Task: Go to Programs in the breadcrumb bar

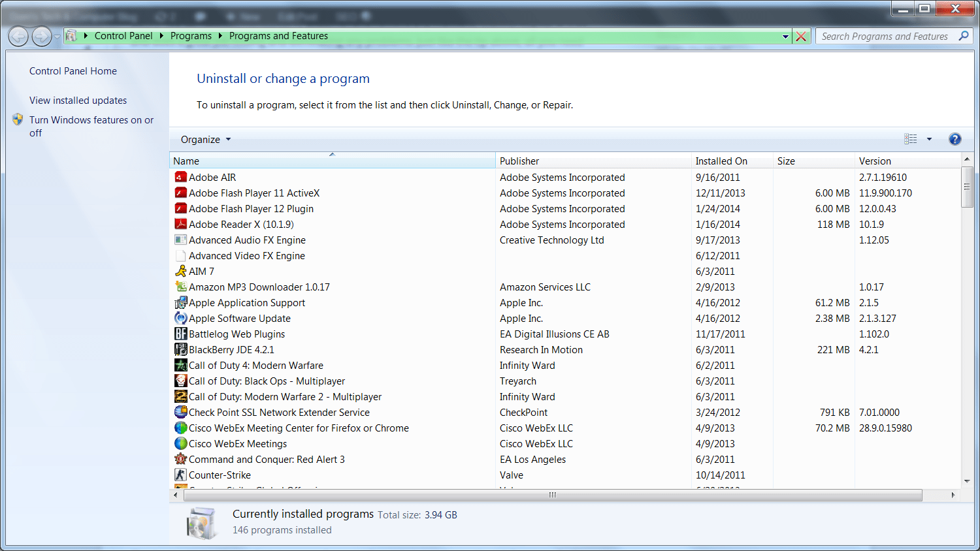Action: 191,36
